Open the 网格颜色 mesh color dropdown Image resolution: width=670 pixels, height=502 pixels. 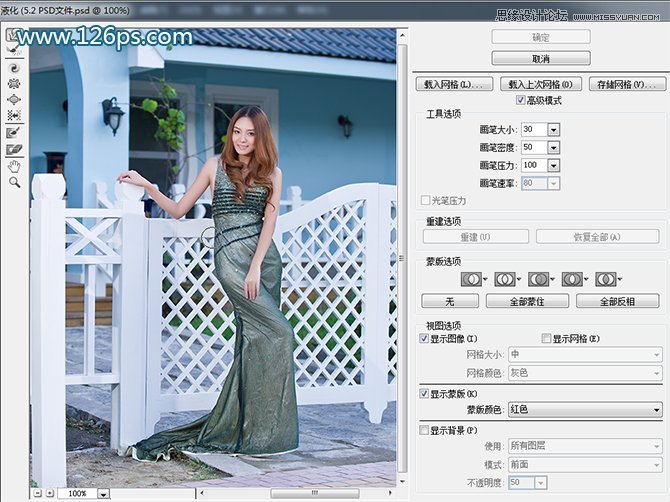585,373
